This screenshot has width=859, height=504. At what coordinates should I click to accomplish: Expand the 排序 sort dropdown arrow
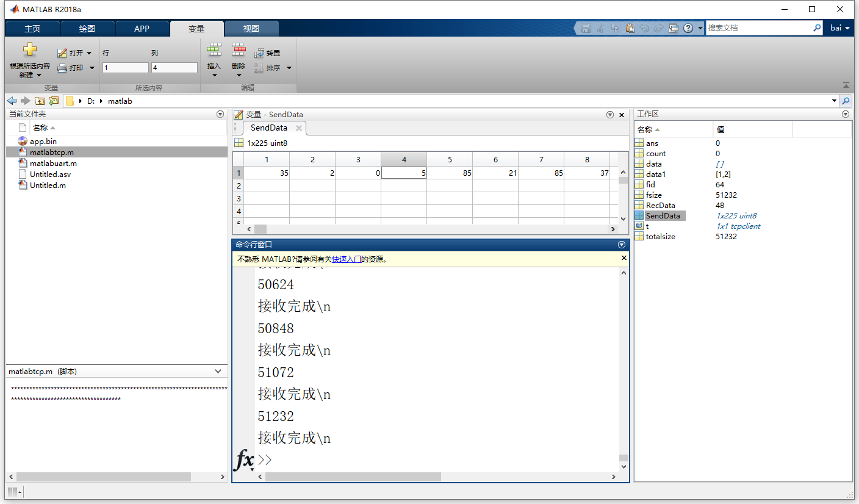289,68
